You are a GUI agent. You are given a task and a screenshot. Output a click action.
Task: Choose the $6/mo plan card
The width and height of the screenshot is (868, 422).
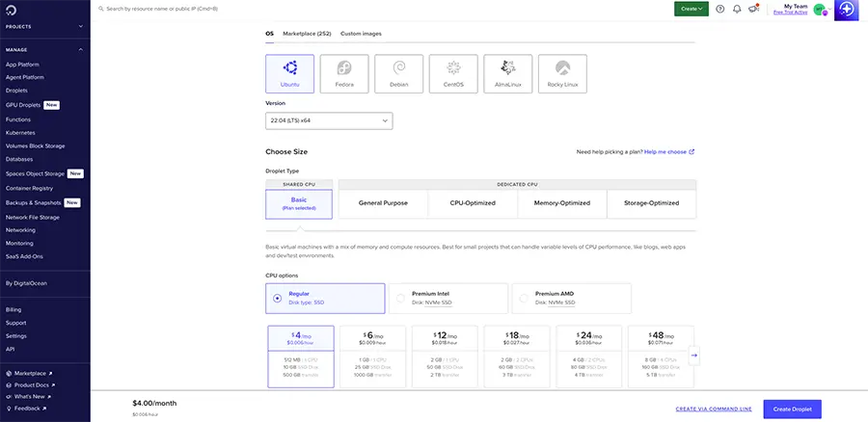pyautogui.click(x=372, y=356)
